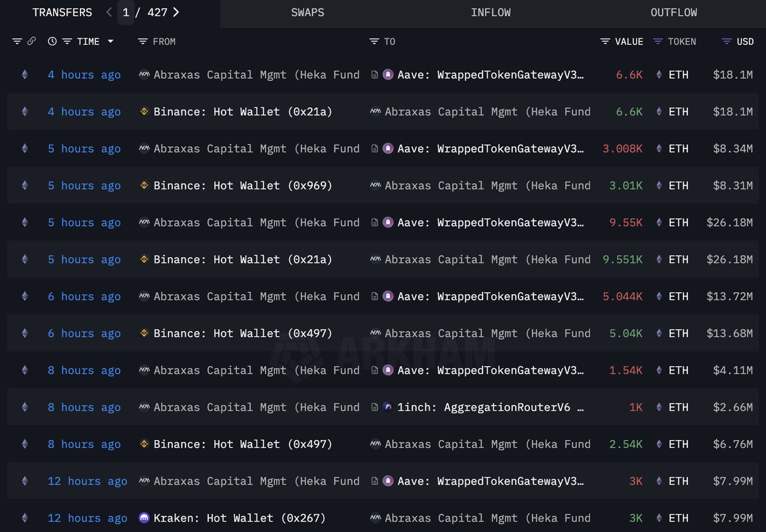The width and height of the screenshot is (766, 532).
Task: Click the ETH token icon in the $6.76M row
Action: [659, 444]
